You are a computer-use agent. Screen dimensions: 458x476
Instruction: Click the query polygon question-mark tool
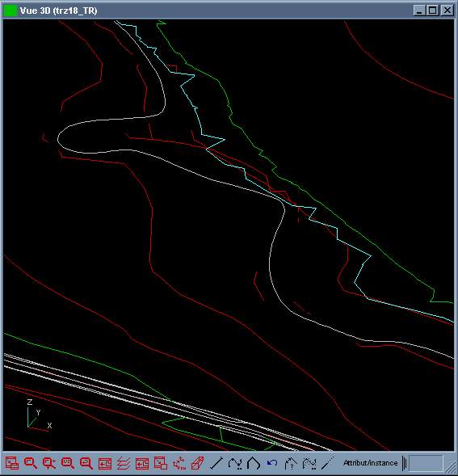tap(291, 463)
